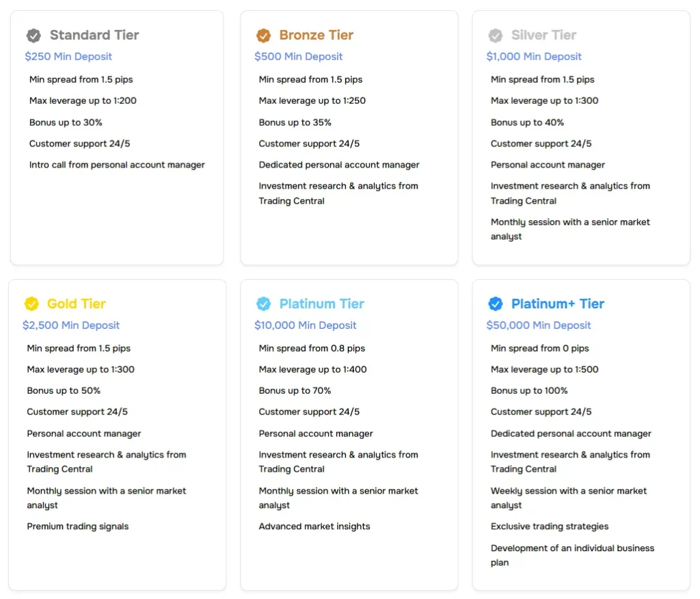700x599 pixels.
Task: Click the Silver Tier badge icon
Action: pos(495,36)
